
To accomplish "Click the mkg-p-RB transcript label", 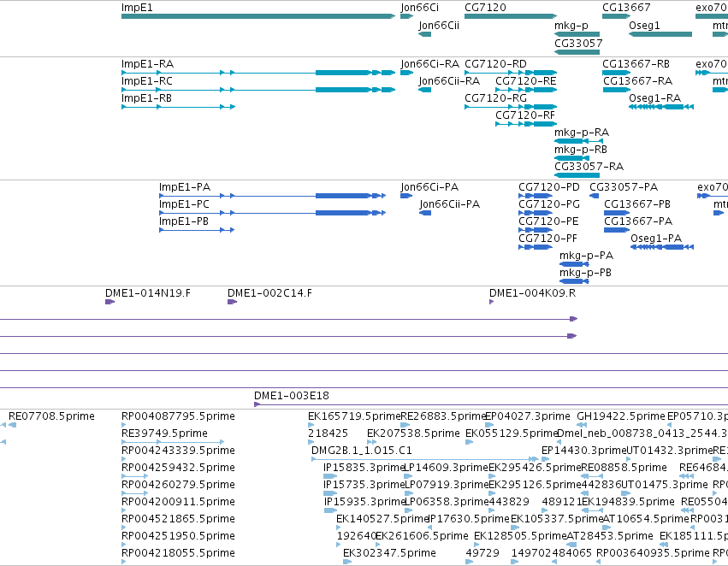I will tap(581, 150).
